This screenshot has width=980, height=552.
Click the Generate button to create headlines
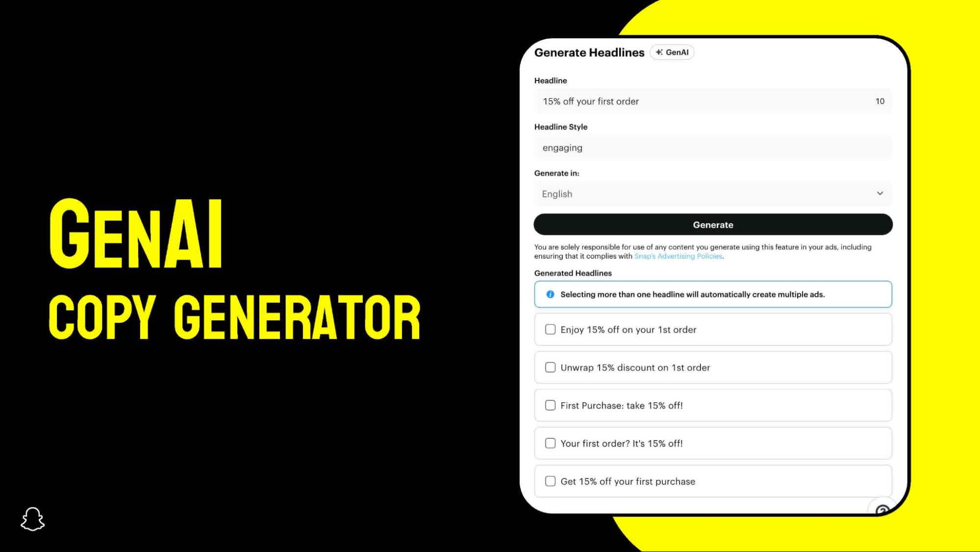(713, 224)
